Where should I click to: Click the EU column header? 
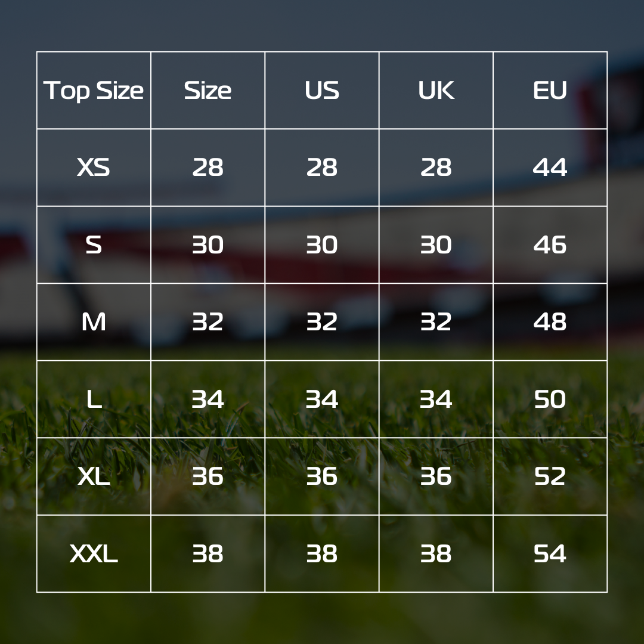tap(550, 91)
